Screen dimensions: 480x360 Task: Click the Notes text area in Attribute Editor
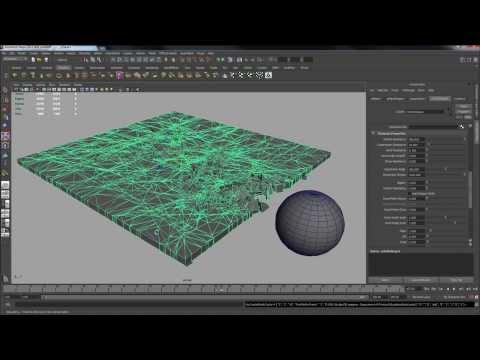coord(420,264)
